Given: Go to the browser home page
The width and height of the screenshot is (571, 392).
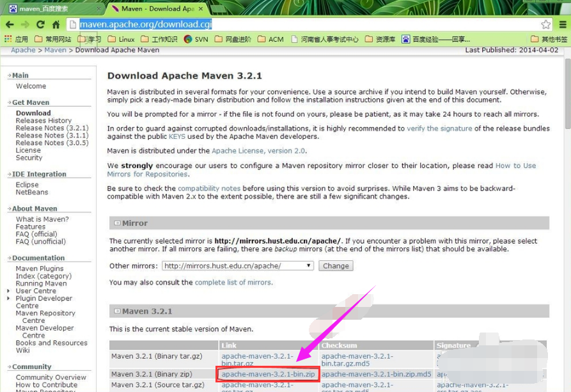Looking at the screenshot, I should click(x=56, y=24).
